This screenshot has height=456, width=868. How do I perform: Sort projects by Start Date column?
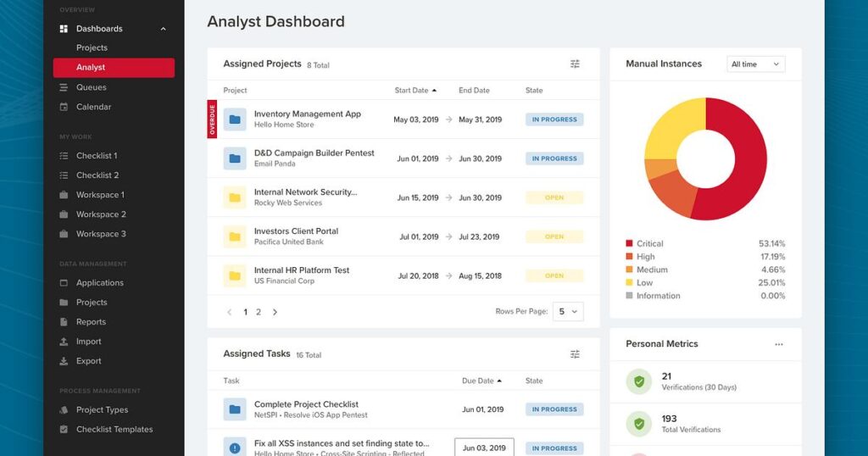415,90
